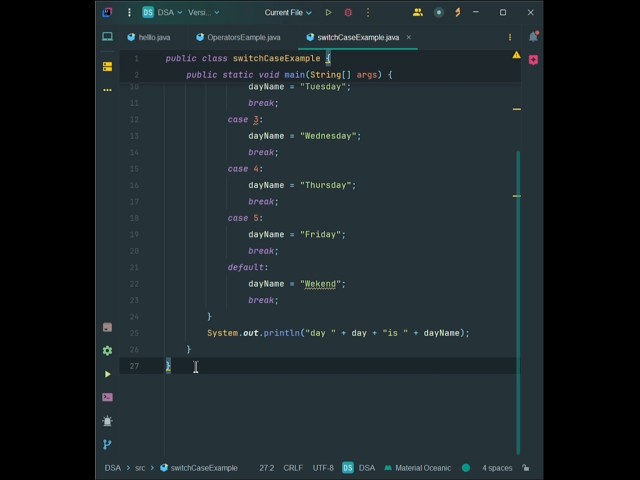Image resolution: width=640 pixels, height=480 pixels.
Task: Click the lower yellow warning stripe marker
Action: (x=517, y=196)
